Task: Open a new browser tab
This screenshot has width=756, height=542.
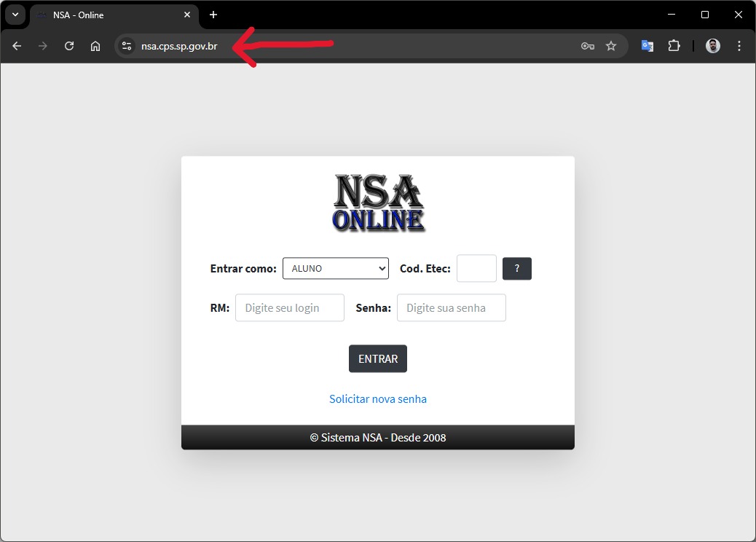Action: [x=213, y=15]
